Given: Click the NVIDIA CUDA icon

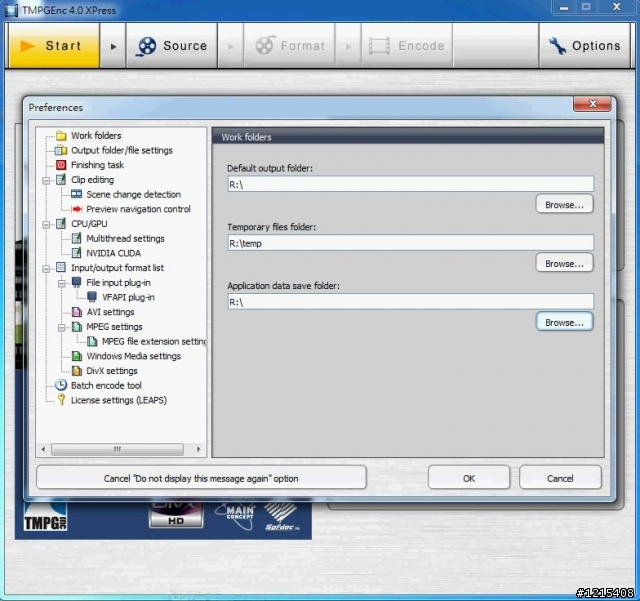Looking at the screenshot, I should (76, 253).
